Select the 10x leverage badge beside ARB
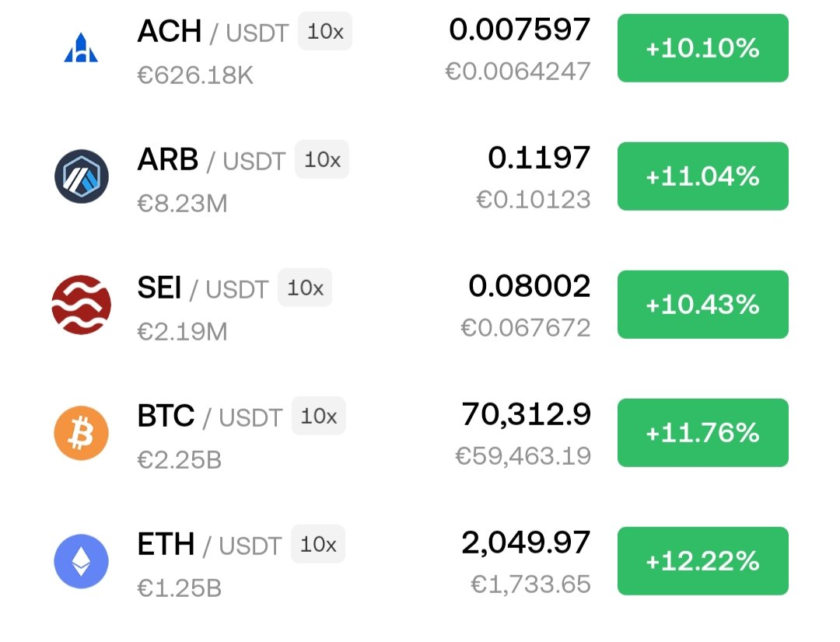840x642 pixels. [322, 160]
